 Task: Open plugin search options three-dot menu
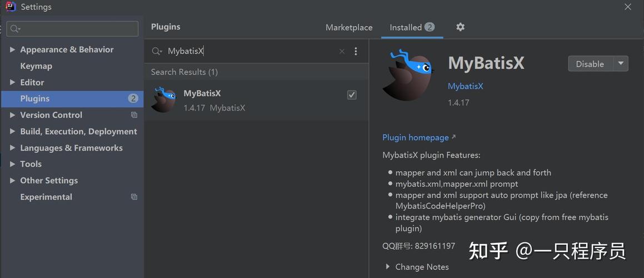click(x=356, y=51)
